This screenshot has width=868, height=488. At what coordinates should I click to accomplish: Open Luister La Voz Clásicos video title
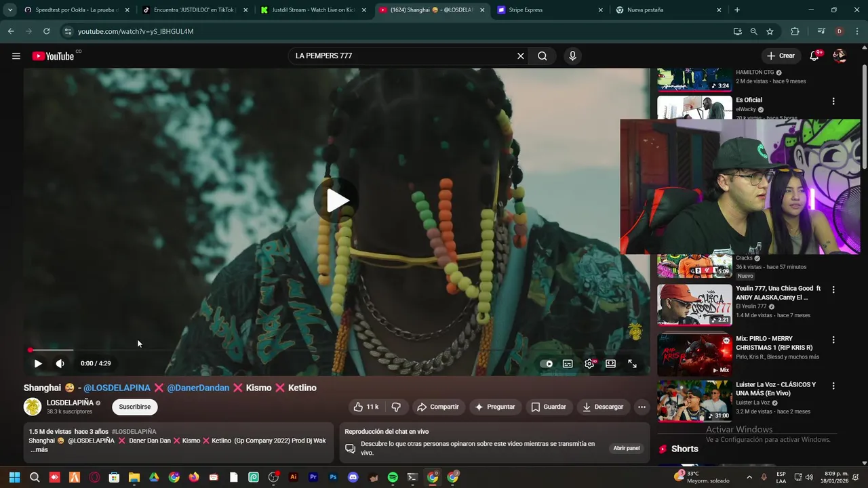tap(776, 389)
